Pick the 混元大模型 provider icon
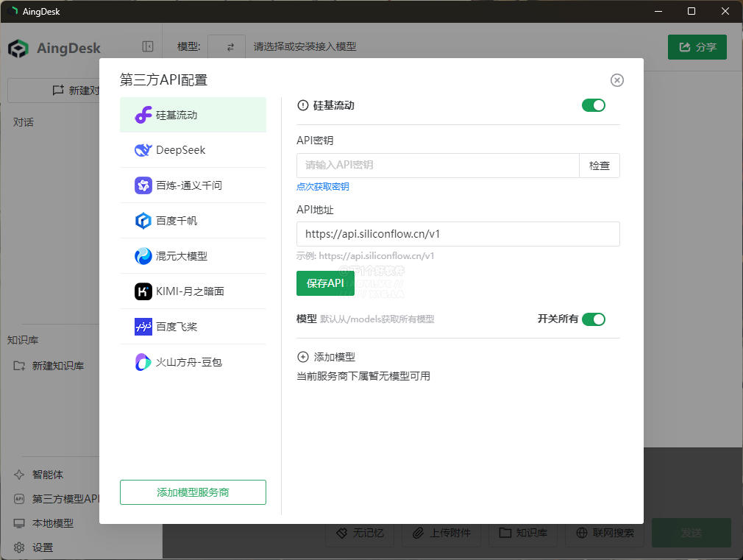 143,256
